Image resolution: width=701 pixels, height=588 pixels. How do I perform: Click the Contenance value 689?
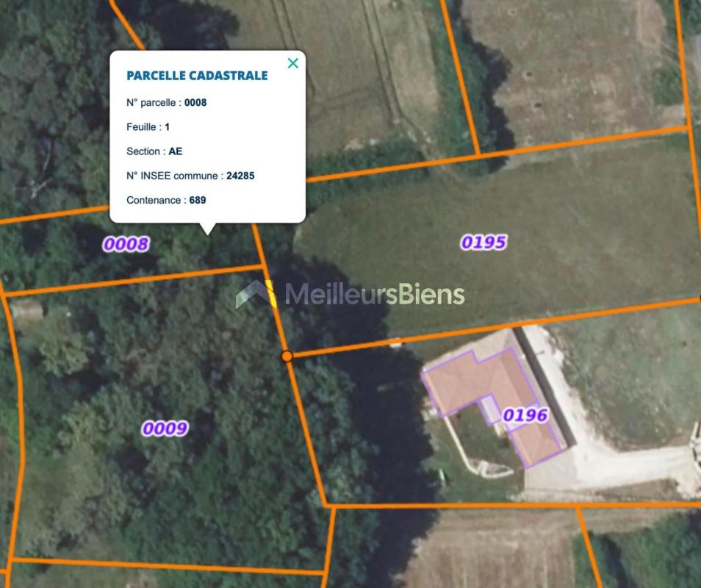(x=198, y=200)
